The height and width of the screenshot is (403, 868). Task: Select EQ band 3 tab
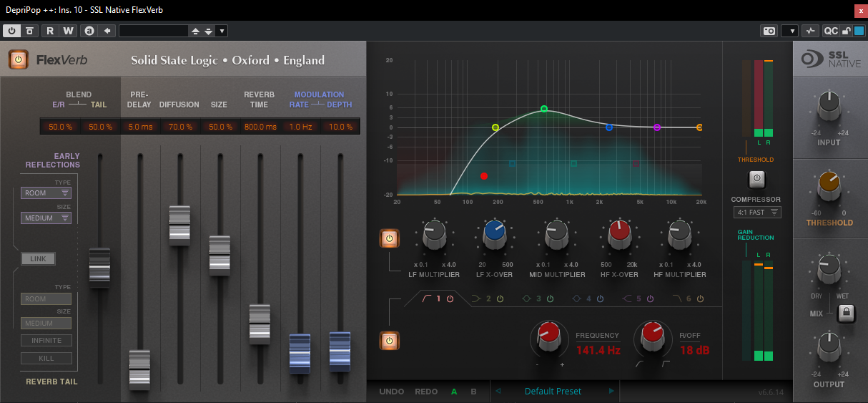coord(538,298)
